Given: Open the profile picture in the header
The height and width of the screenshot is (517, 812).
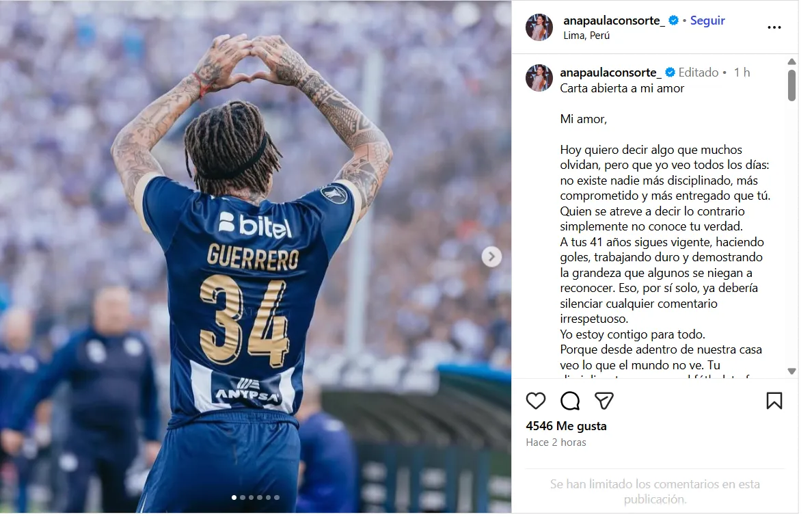Looking at the screenshot, I should [x=539, y=27].
